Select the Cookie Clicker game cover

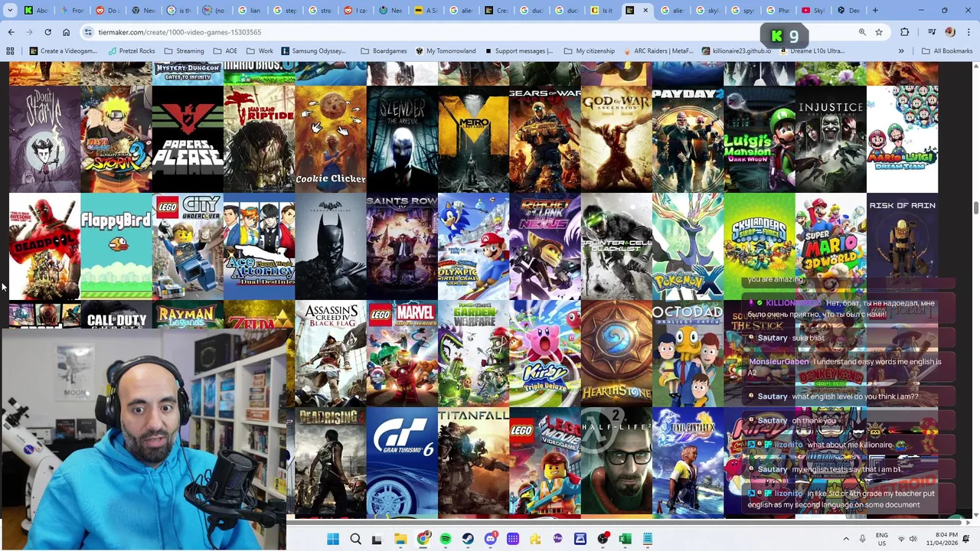pyautogui.click(x=331, y=139)
